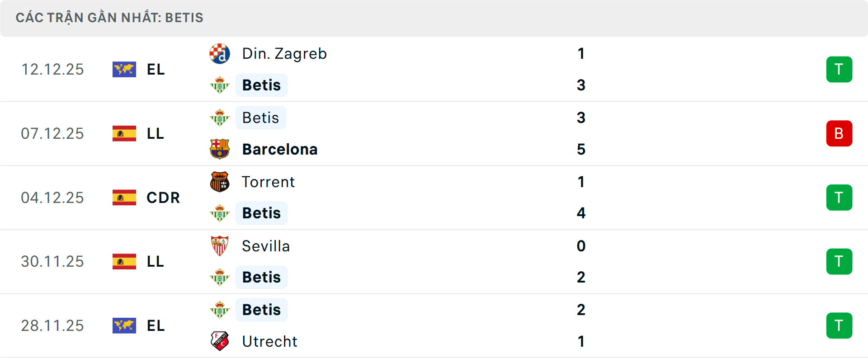Open Din. Zagreb team link
This screenshot has width=868, height=358.
(284, 54)
